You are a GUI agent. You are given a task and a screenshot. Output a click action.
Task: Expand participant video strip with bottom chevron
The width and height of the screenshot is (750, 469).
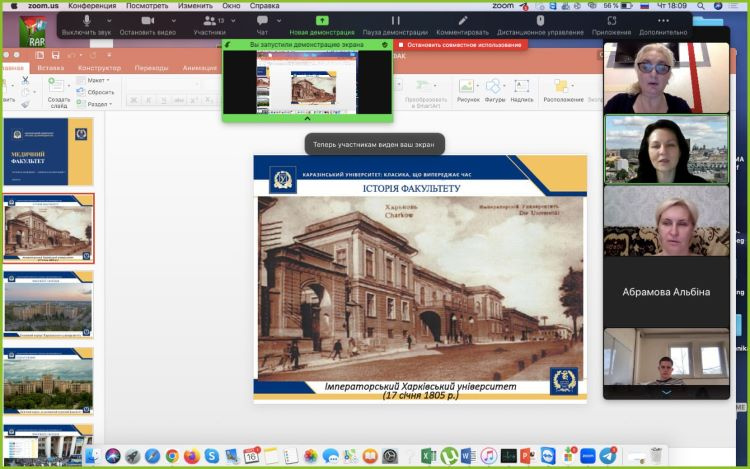click(x=666, y=393)
